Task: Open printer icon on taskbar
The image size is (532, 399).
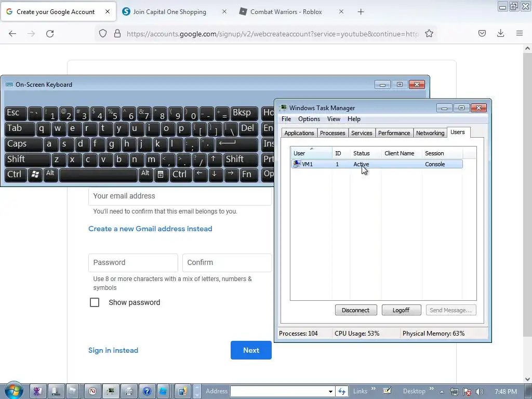Action: [129, 391]
